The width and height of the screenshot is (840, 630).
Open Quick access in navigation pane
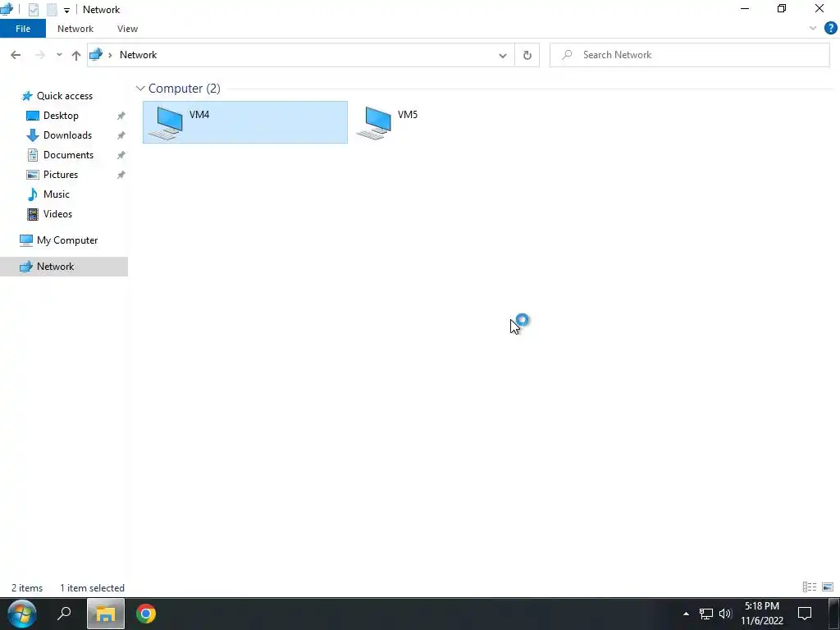coord(64,96)
